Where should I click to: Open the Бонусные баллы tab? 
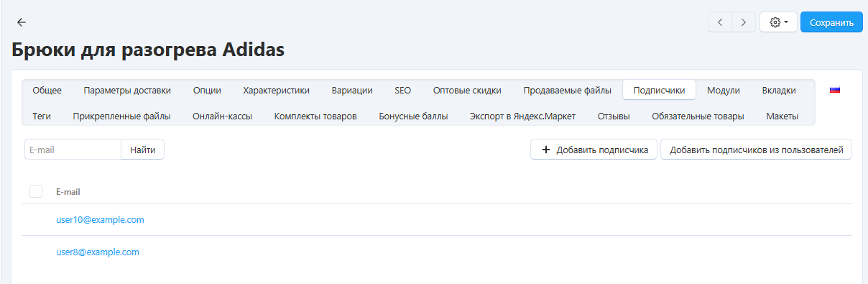point(413,116)
